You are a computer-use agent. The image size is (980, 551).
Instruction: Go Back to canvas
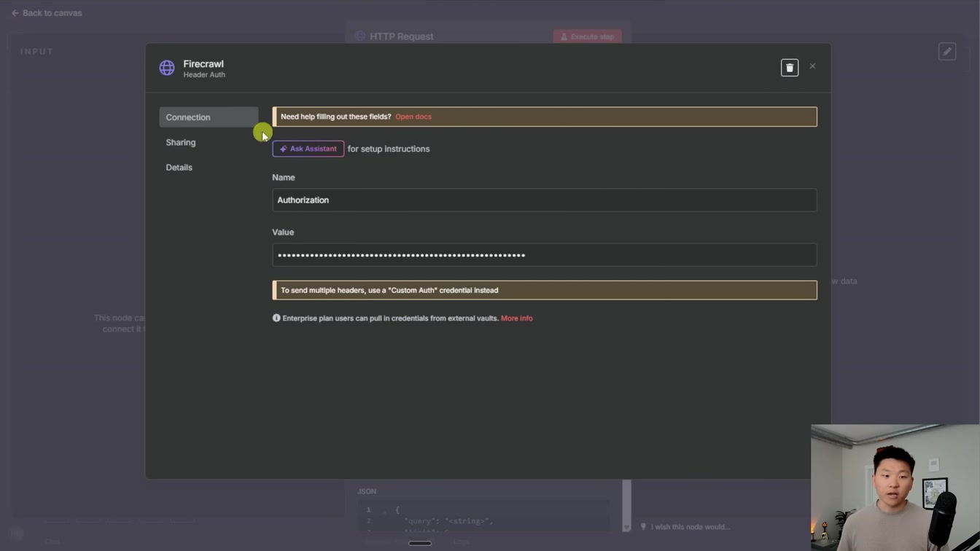pos(46,13)
